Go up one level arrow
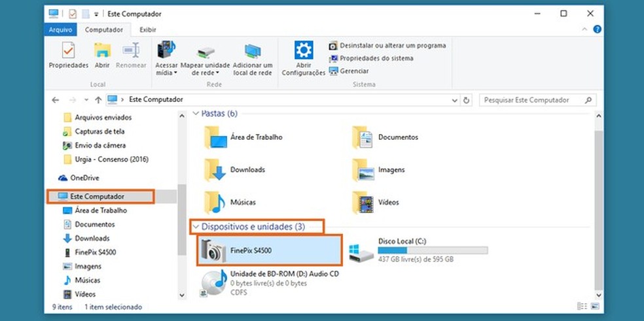 (98, 100)
